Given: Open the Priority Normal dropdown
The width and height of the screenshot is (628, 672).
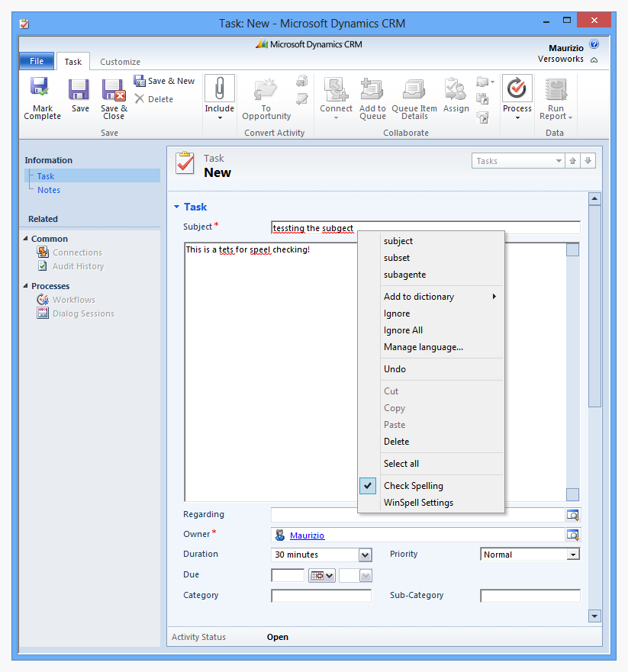Looking at the screenshot, I should (x=573, y=555).
